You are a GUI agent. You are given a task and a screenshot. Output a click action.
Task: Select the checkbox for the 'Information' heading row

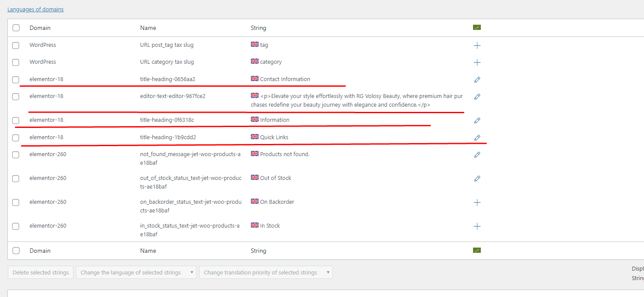point(16,121)
